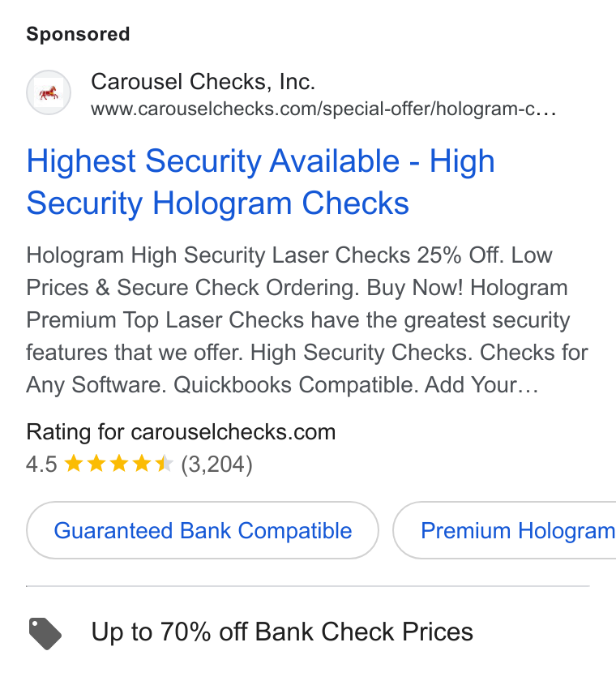Viewport: 616px width, 681px height.
Task: Click the half-filled fifth rating star
Action: [x=164, y=464]
